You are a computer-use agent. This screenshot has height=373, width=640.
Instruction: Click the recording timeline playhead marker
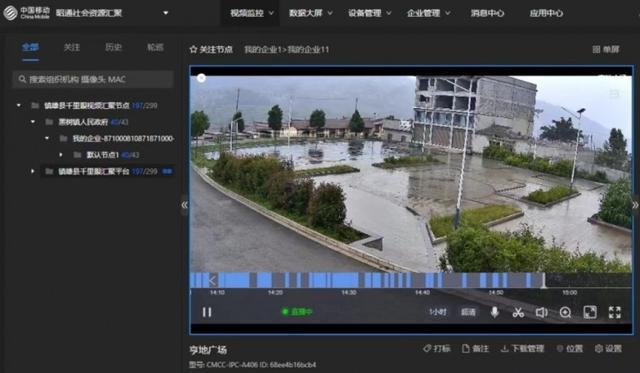pos(543,281)
